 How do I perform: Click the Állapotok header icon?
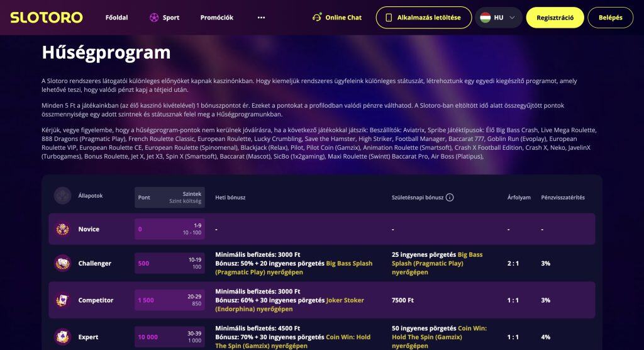62,196
